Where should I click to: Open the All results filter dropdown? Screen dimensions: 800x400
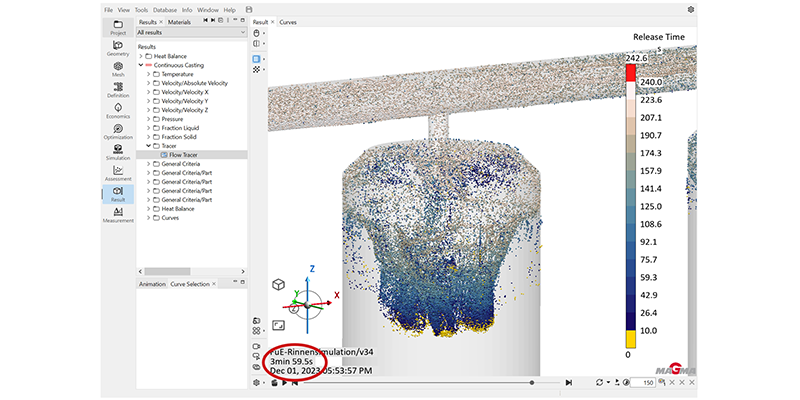(x=191, y=32)
